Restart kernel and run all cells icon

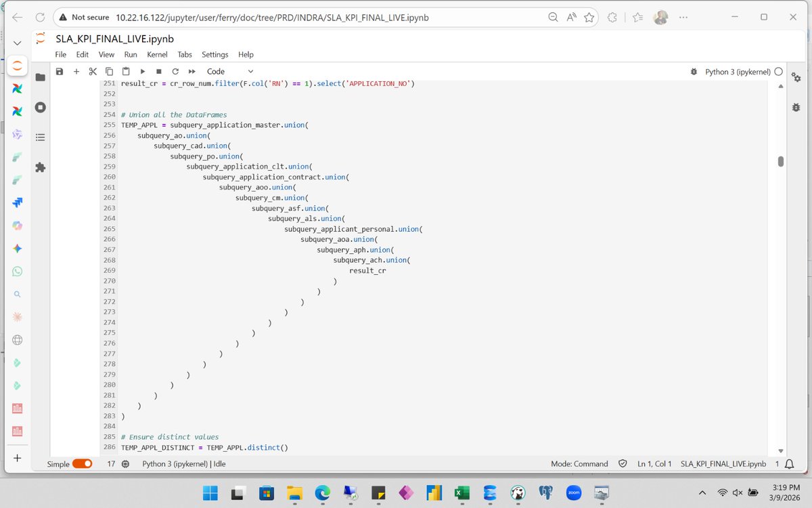pyautogui.click(x=192, y=71)
